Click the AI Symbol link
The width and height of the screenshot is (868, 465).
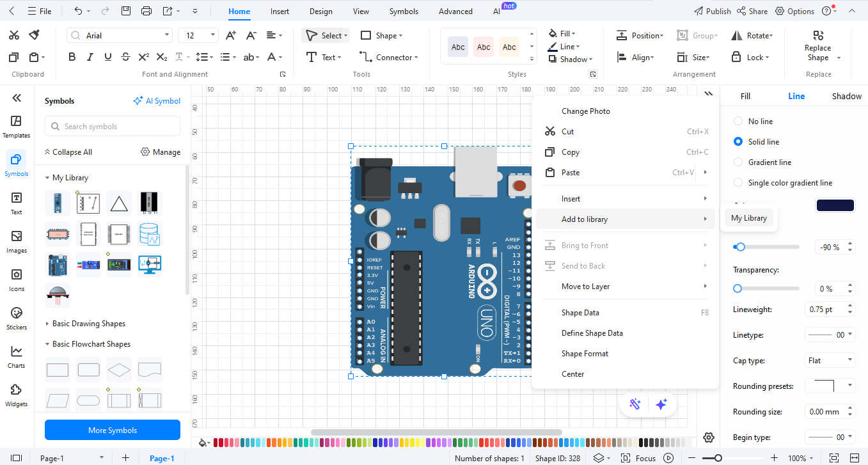click(157, 100)
